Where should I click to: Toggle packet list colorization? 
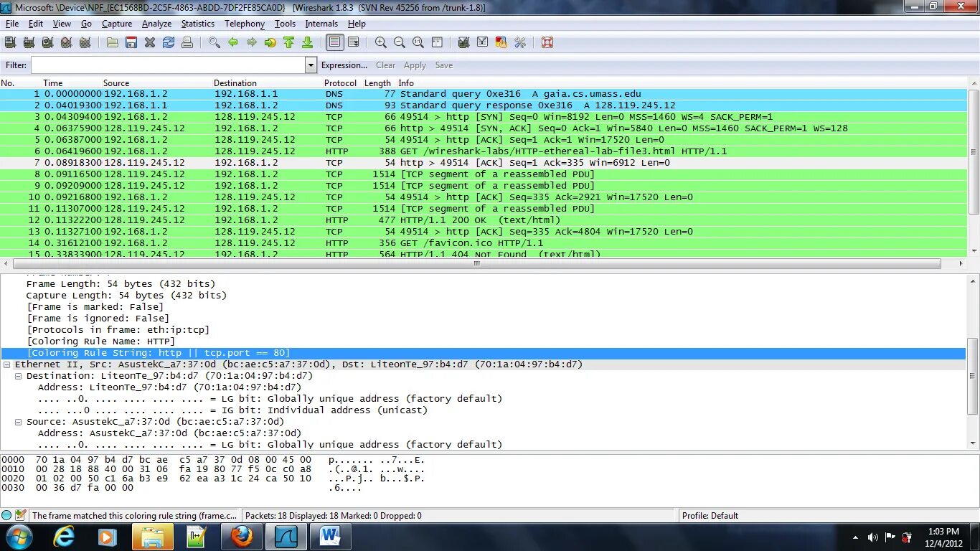click(x=334, y=43)
